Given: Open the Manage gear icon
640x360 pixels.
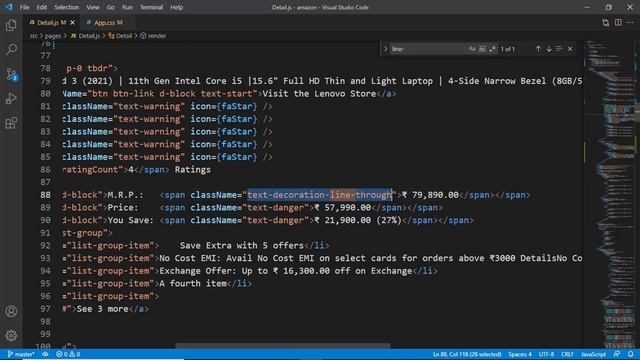Looking at the screenshot, I should pos(11,336).
